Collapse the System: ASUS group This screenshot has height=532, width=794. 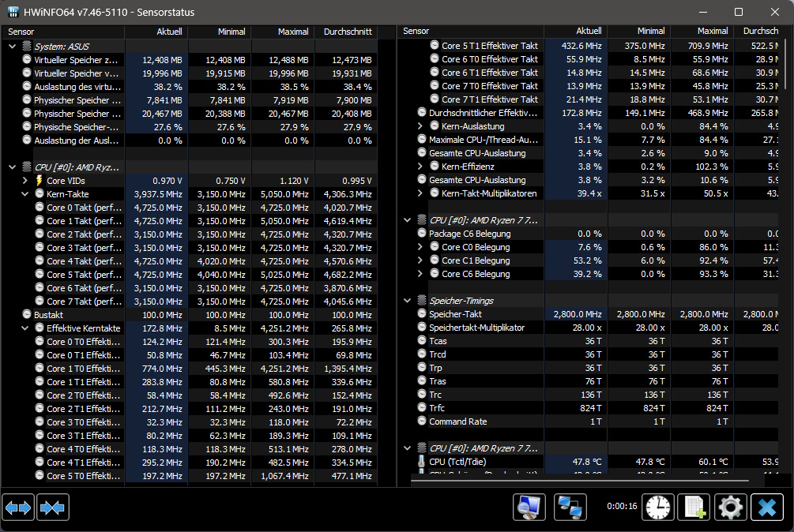click(x=12, y=46)
